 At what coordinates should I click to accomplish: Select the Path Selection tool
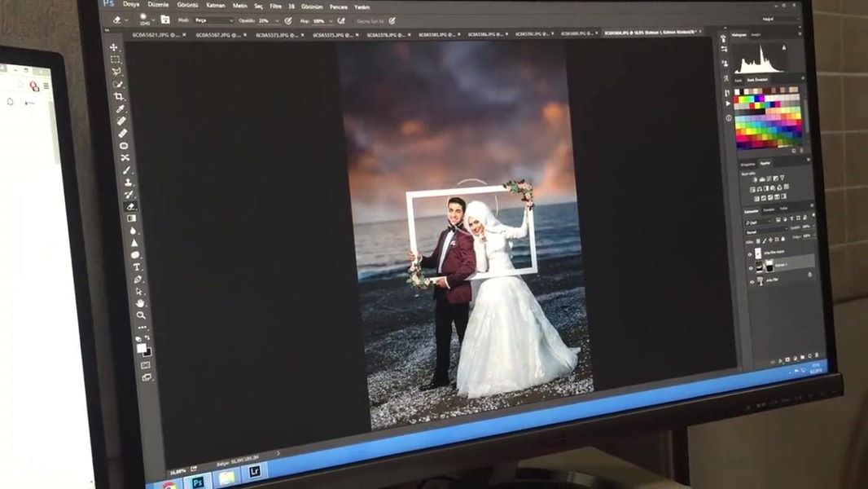click(x=138, y=291)
